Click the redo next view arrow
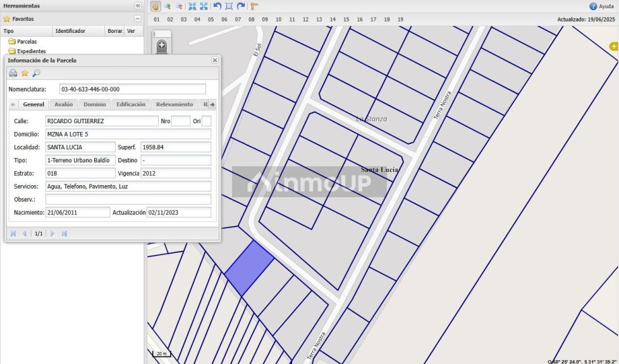The image size is (619, 364). (x=240, y=6)
